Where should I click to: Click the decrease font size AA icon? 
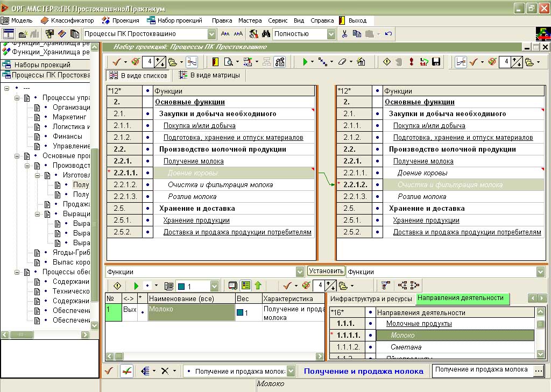point(225,34)
